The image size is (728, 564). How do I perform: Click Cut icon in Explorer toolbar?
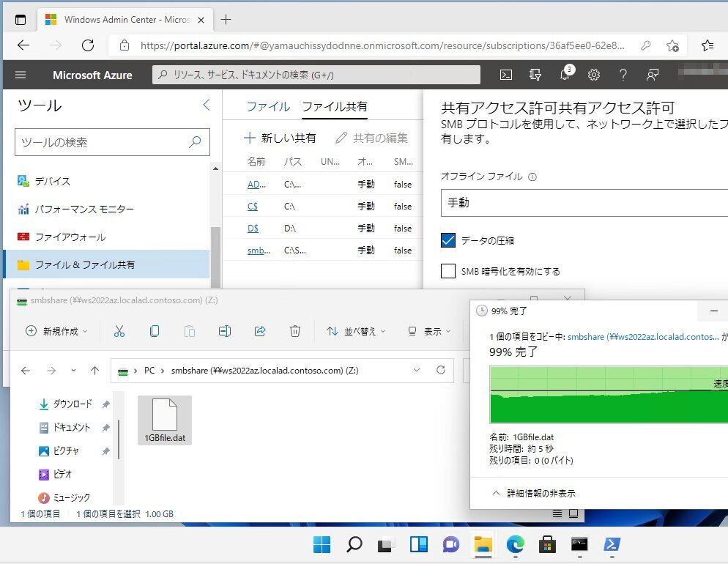[119, 331]
